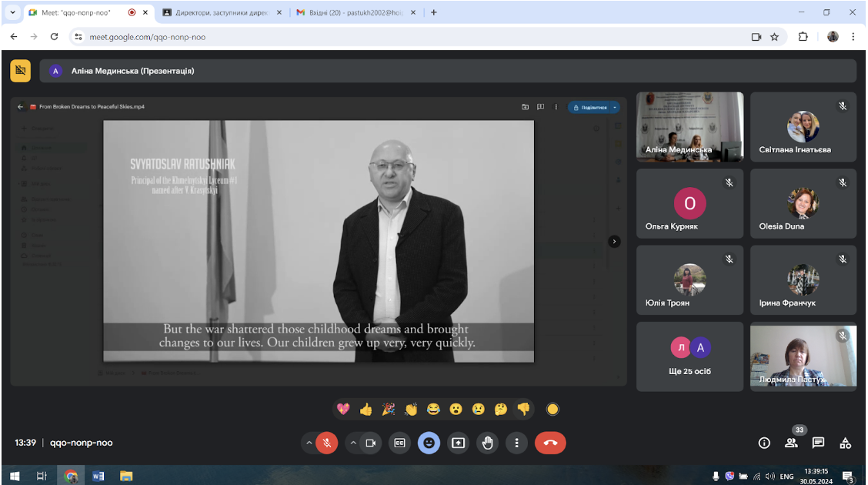Viewport: 868px width, 485px height.
Task: Open meeting details info icon
Action: point(764,443)
